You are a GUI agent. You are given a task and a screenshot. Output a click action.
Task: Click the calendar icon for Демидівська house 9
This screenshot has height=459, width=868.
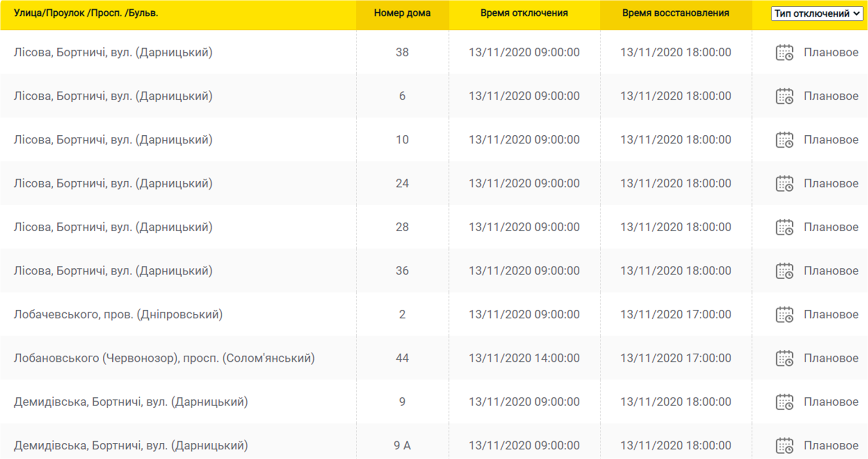click(784, 403)
